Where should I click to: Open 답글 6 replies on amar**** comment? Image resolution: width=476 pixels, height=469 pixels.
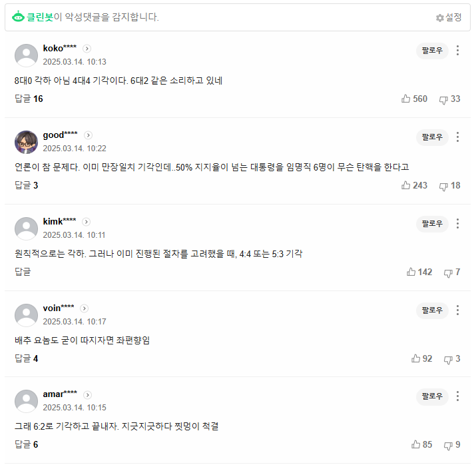pos(26,444)
